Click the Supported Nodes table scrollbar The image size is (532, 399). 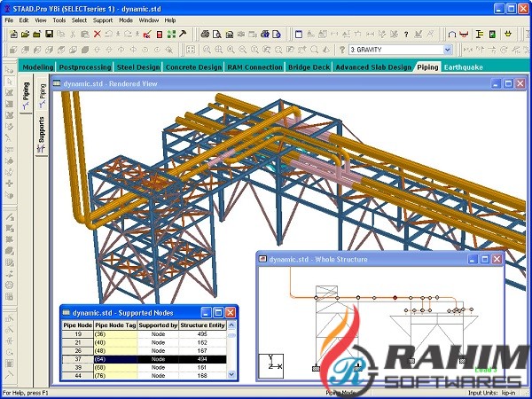coord(233,350)
